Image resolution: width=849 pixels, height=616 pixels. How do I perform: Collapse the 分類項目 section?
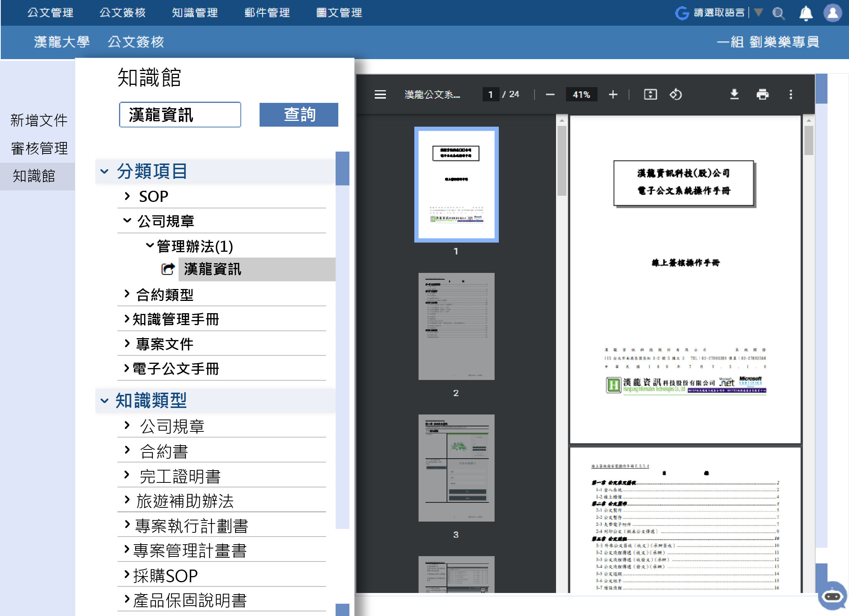pyautogui.click(x=104, y=171)
